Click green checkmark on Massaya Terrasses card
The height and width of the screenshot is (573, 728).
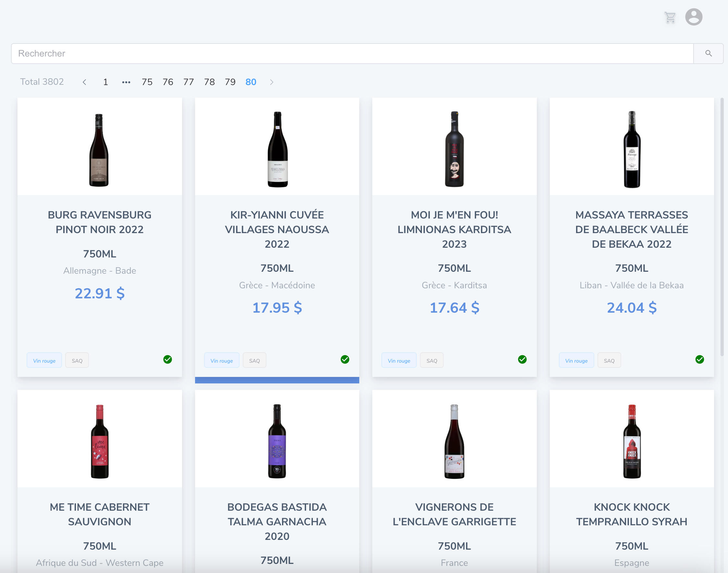699,359
